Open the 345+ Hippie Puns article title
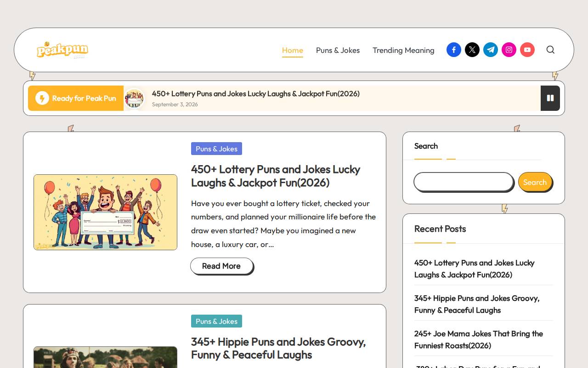Viewport: 588px width, 368px height. pos(278,348)
